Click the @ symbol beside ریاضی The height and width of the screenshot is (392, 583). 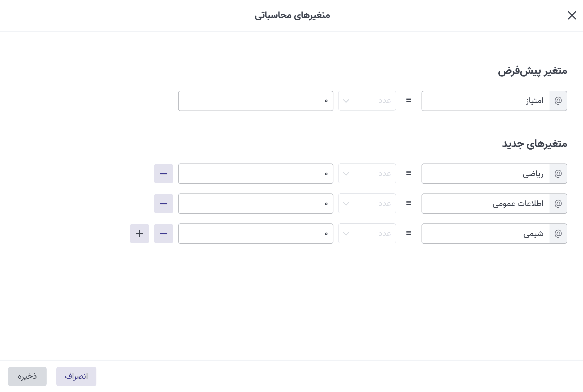coord(558,174)
